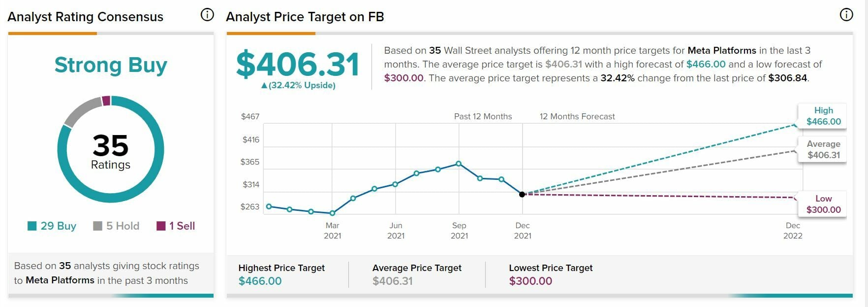Select the High $466.00 forecast label
The height and width of the screenshot is (307, 868).
point(823,116)
